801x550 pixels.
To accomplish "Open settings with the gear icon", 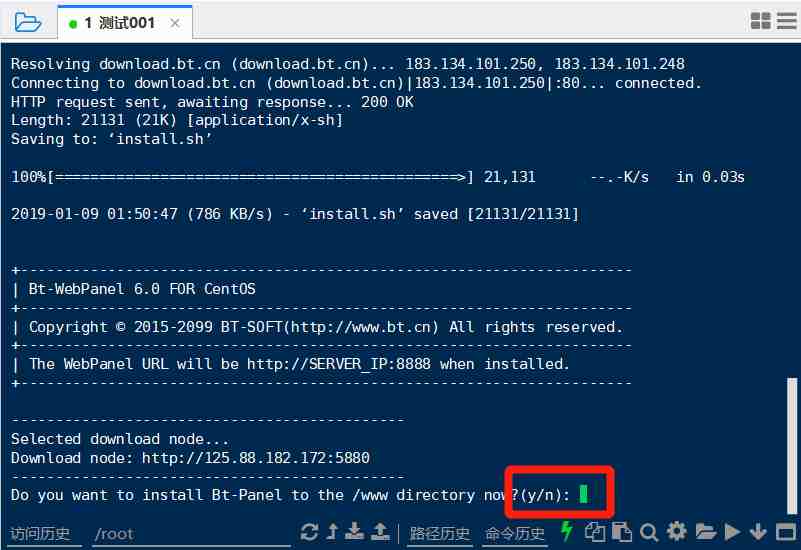I will 677,532.
